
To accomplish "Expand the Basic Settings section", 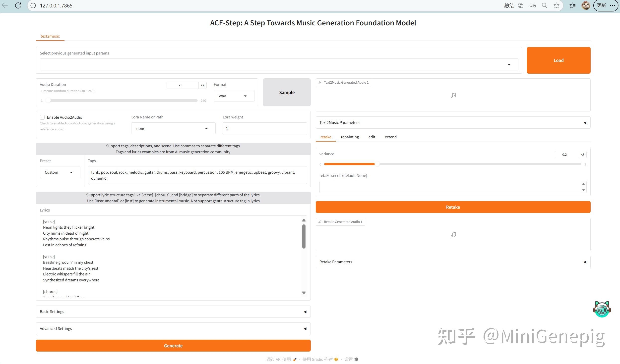I will (x=173, y=312).
